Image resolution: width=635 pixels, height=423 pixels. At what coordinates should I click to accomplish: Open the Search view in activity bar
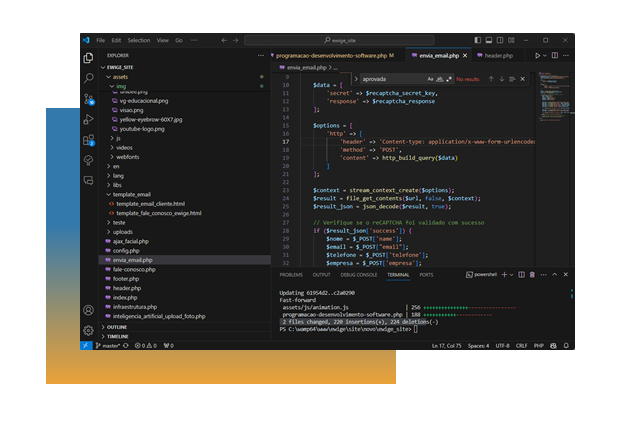coord(89,78)
